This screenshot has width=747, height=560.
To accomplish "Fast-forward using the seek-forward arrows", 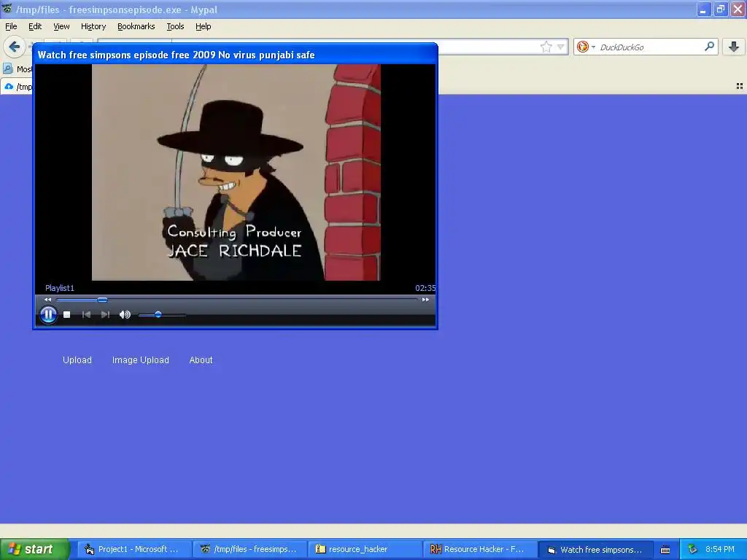I will [x=425, y=300].
